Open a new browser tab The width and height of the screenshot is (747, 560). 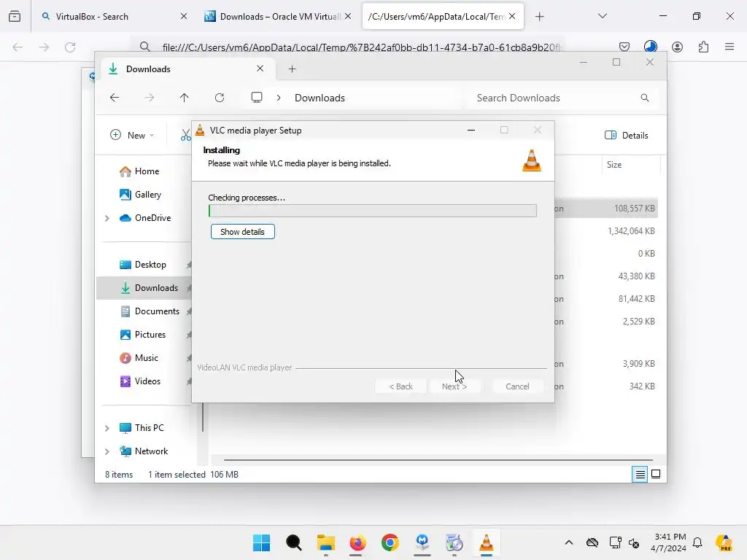(539, 17)
